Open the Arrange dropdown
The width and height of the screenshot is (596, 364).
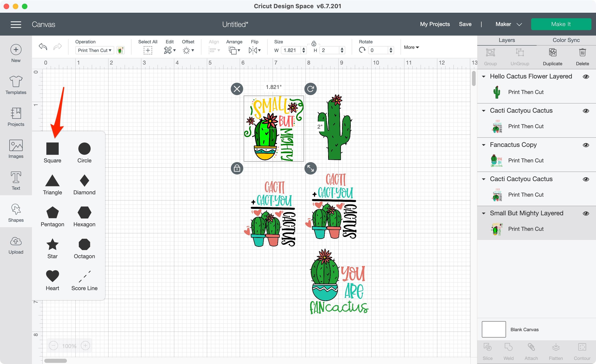(x=234, y=50)
